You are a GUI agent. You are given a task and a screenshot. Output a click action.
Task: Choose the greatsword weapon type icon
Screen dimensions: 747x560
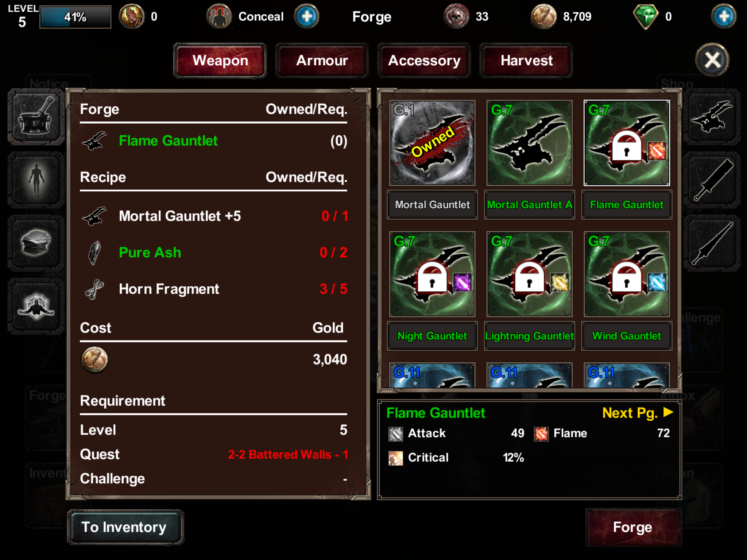click(x=712, y=180)
